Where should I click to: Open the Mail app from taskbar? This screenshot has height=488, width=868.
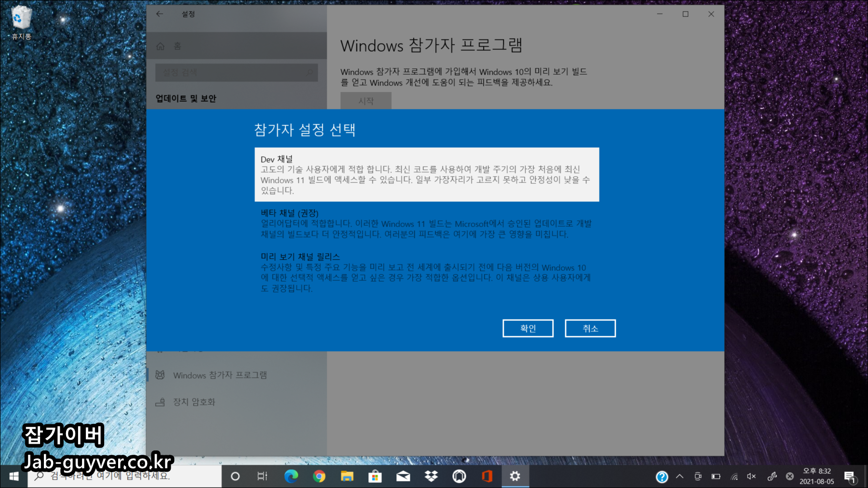(403, 476)
